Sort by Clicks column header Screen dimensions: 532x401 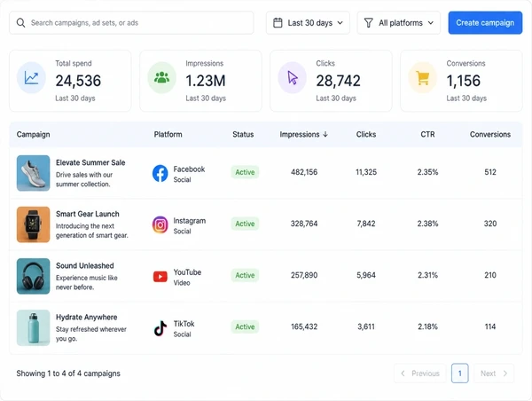[366, 135]
